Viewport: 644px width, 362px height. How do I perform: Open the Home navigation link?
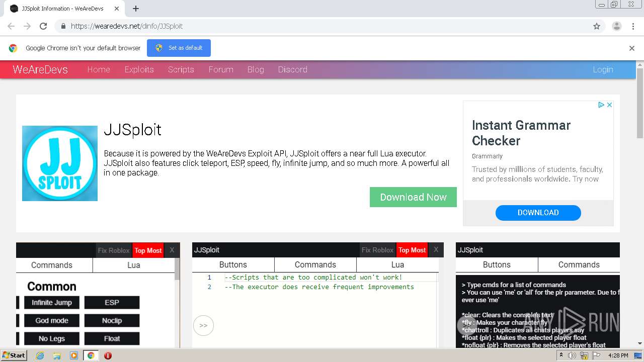pos(99,69)
